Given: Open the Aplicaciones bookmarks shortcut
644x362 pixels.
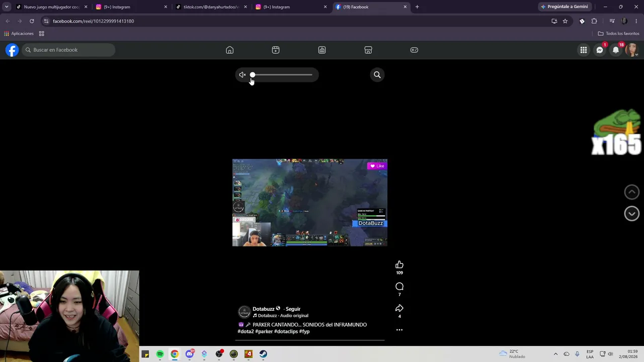Looking at the screenshot, I should pyautogui.click(x=19, y=34).
